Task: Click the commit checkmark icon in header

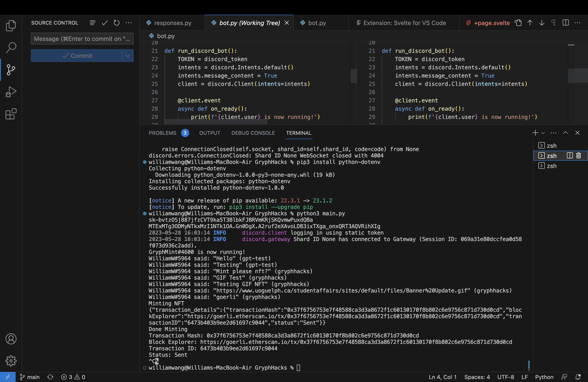Action: click(x=105, y=23)
